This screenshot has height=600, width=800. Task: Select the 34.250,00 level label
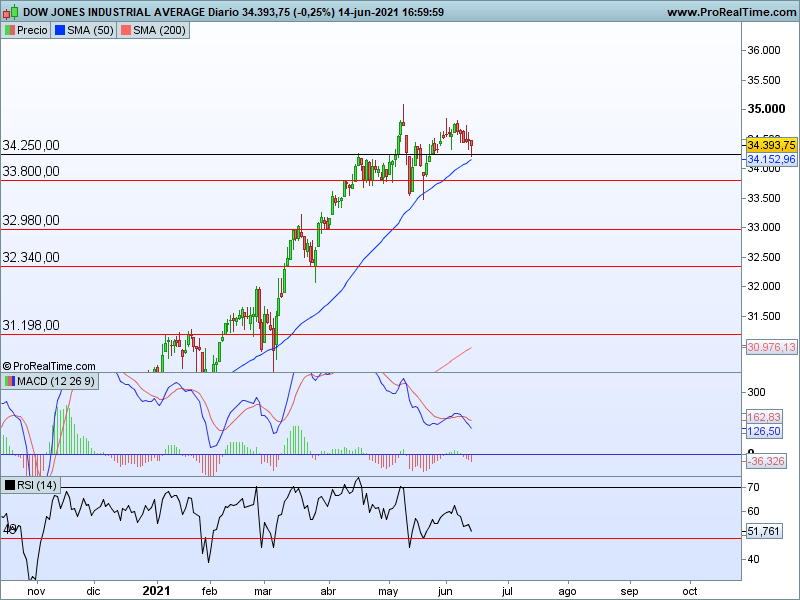pos(31,145)
